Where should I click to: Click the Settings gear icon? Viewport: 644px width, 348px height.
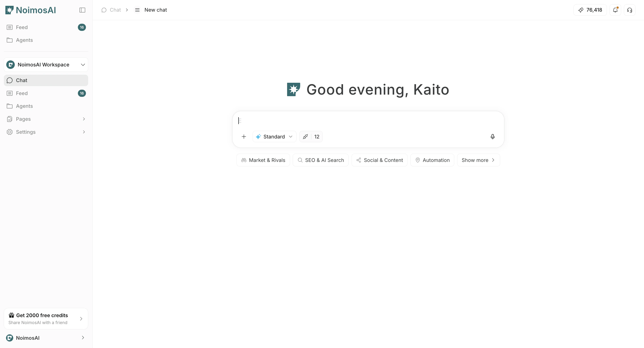coord(9,132)
